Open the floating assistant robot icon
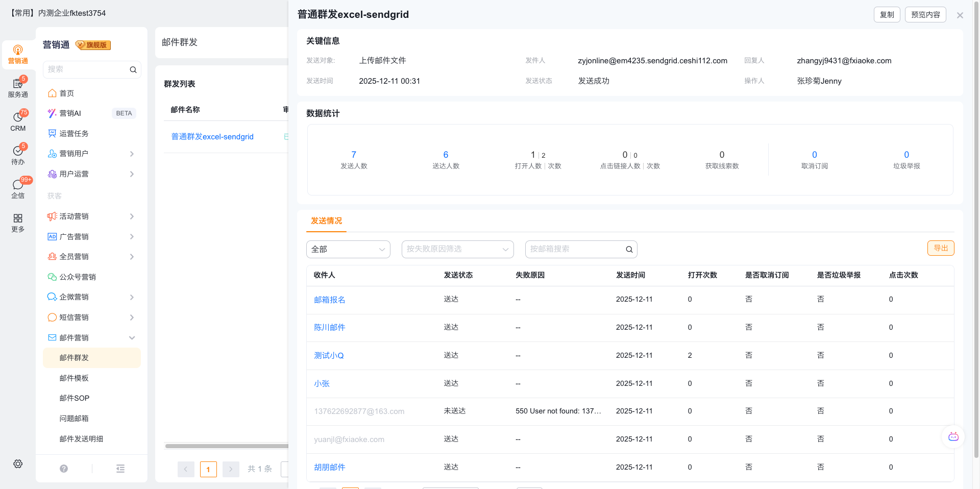980x489 pixels. 953,436
